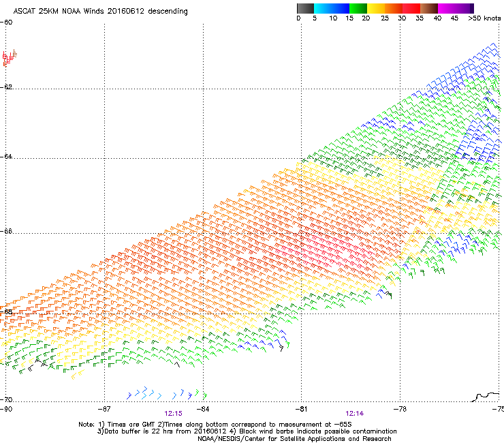Click the longitude label '-84'
Screen dimensions: 504x443
coord(203,409)
